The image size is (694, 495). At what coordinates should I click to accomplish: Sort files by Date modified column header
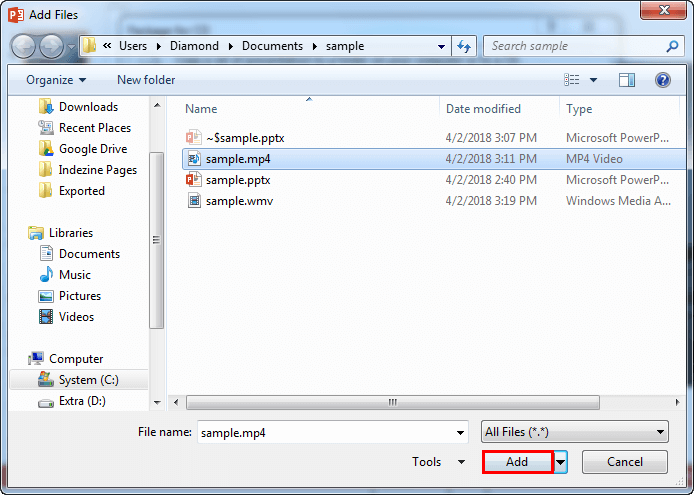(x=483, y=109)
